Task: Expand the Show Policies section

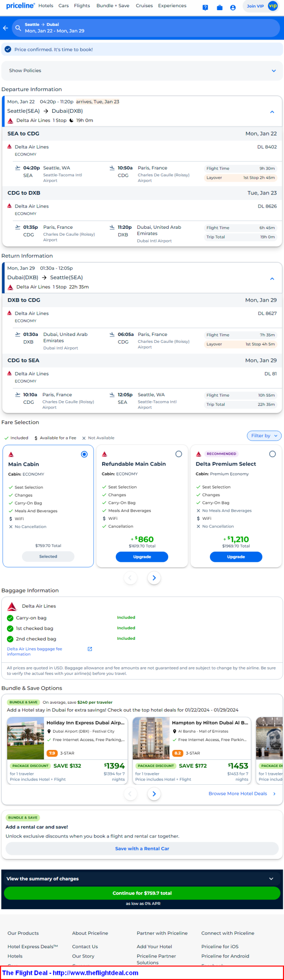Action: pos(142,71)
